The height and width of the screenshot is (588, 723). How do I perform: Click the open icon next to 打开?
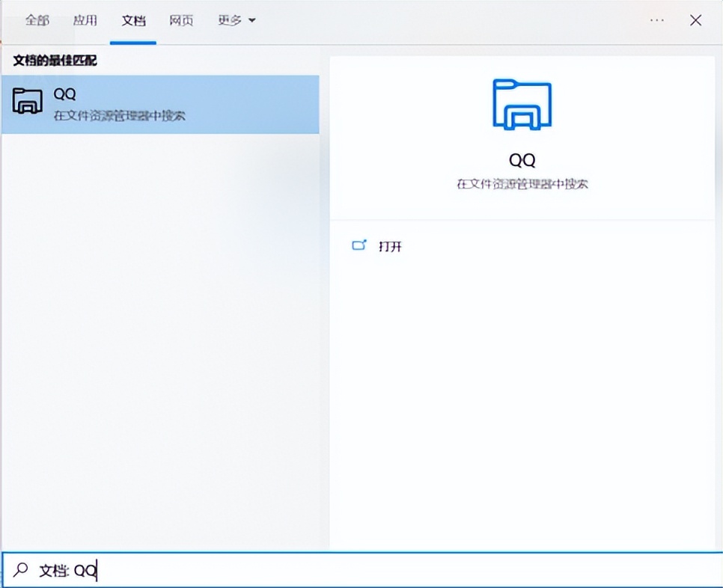(359, 245)
